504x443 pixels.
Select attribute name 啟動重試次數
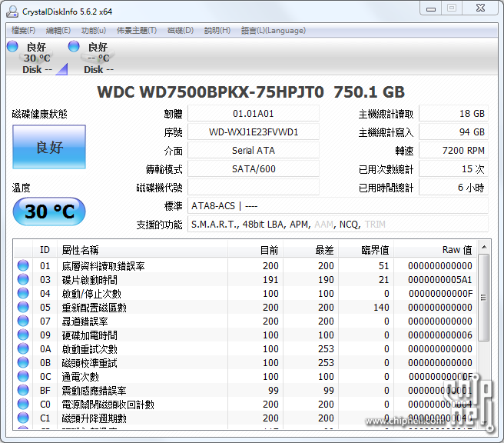90,349
